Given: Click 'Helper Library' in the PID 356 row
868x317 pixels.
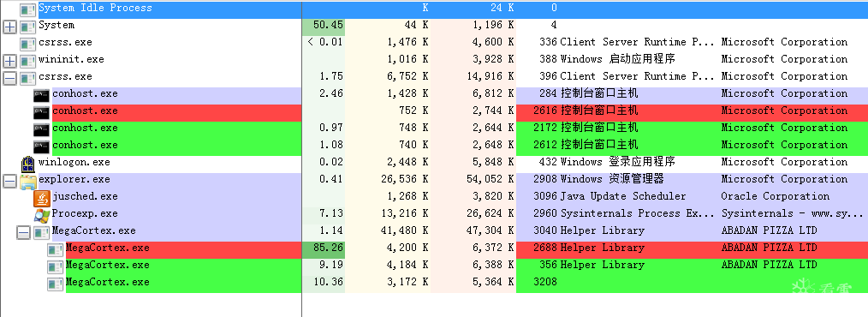Looking at the screenshot, I should click(603, 265).
